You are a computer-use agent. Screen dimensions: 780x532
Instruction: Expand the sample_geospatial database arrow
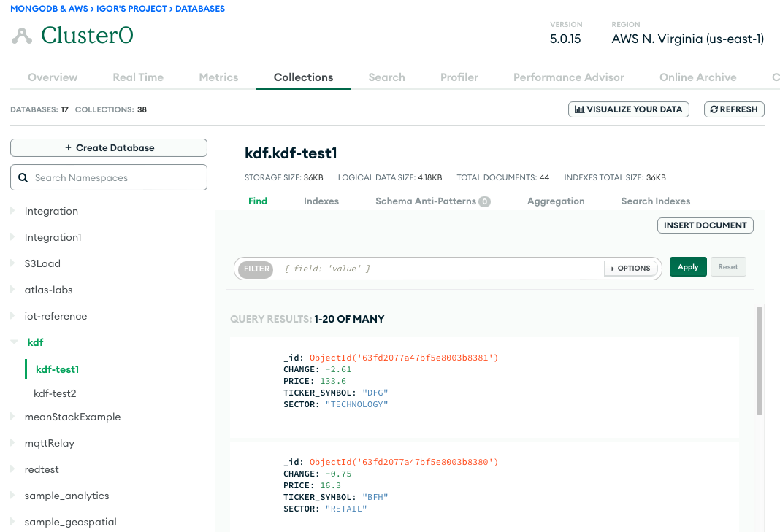(x=13, y=522)
